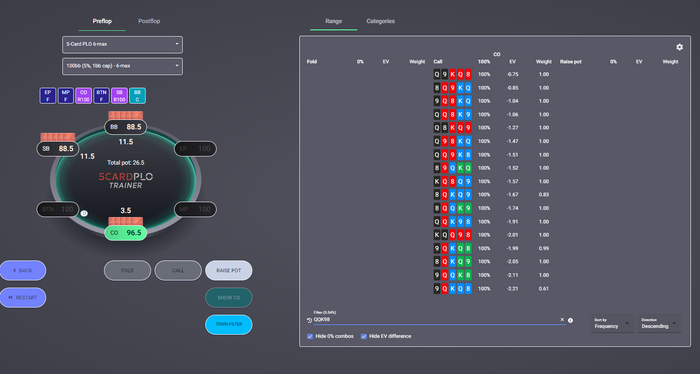This screenshot has height=374, width=700.
Task: Click the EV value -2.01
Action: point(512,235)
